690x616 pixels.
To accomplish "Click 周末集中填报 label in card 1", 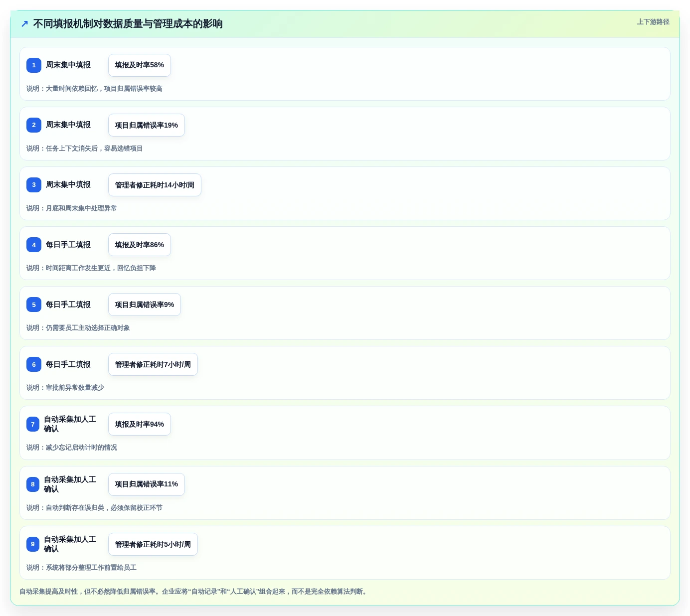I will [68, 65].
